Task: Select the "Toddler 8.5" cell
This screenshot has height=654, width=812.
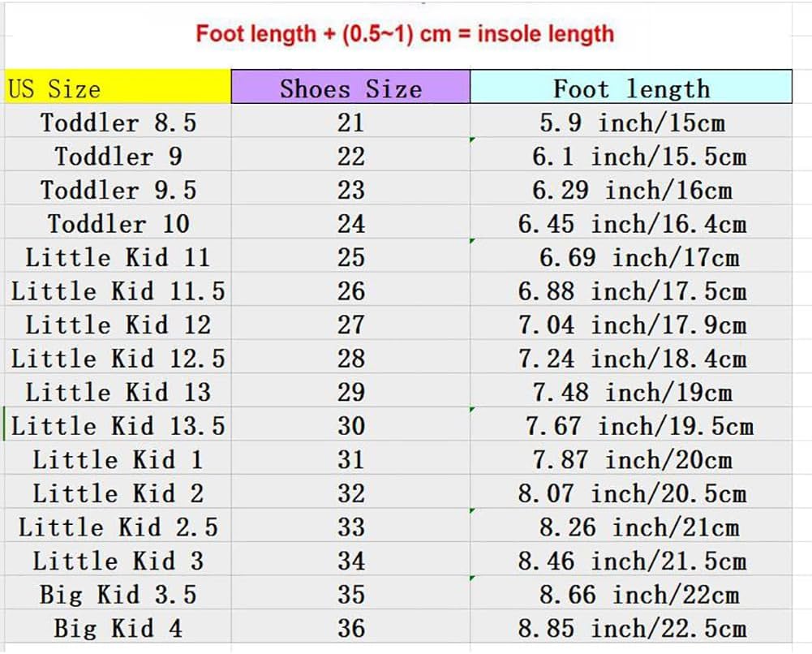Action: pos(118,123)
